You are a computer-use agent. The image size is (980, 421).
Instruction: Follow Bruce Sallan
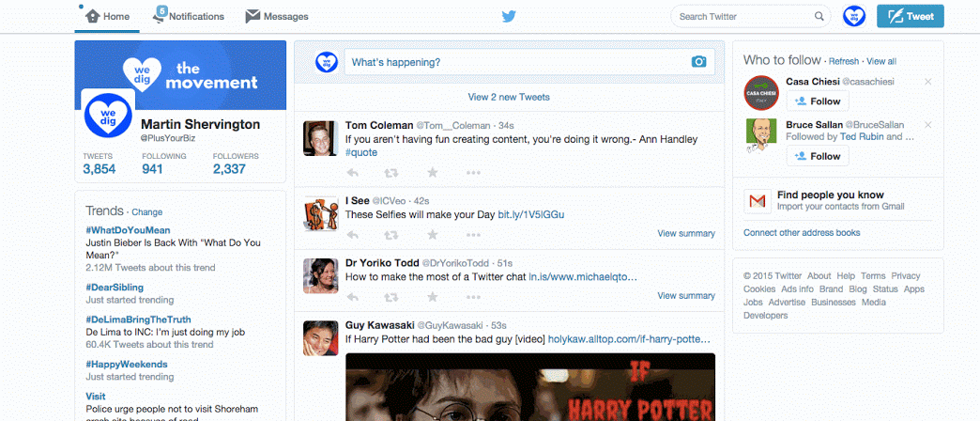(818, 156)
